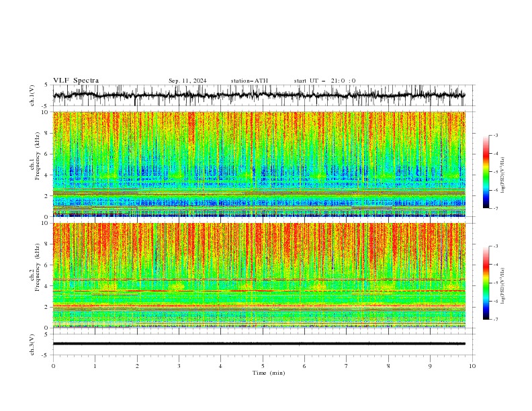Click inside the ch.2 spectrogram panel

pos(259,275)
